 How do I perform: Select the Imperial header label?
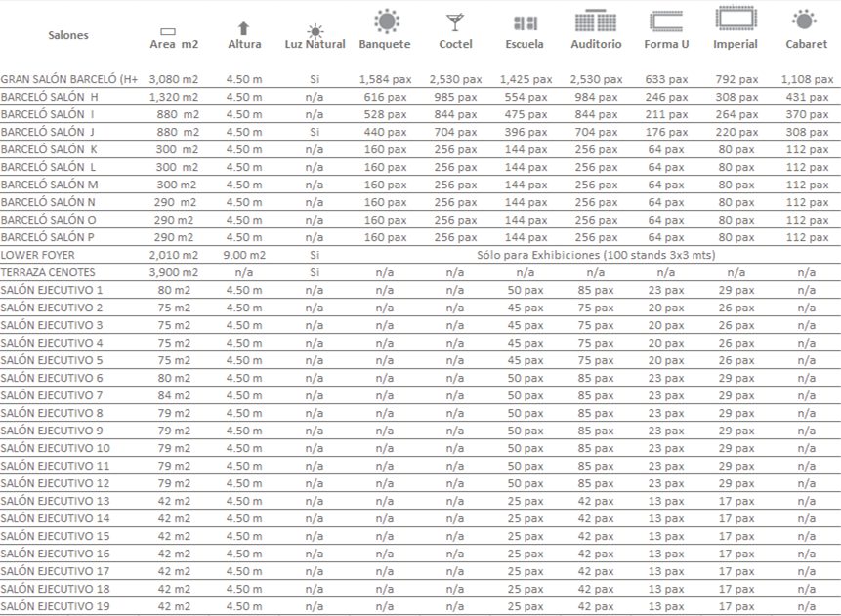(x=736, y=44)
